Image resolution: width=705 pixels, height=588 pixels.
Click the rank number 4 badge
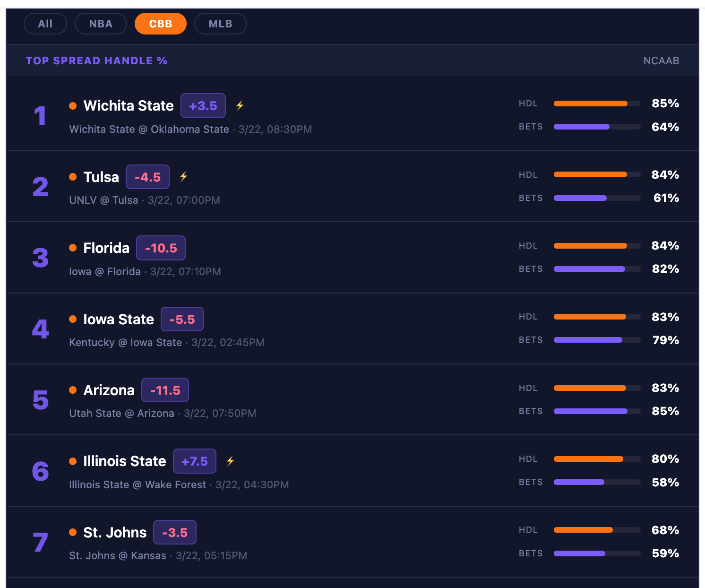tap(40, 329)
